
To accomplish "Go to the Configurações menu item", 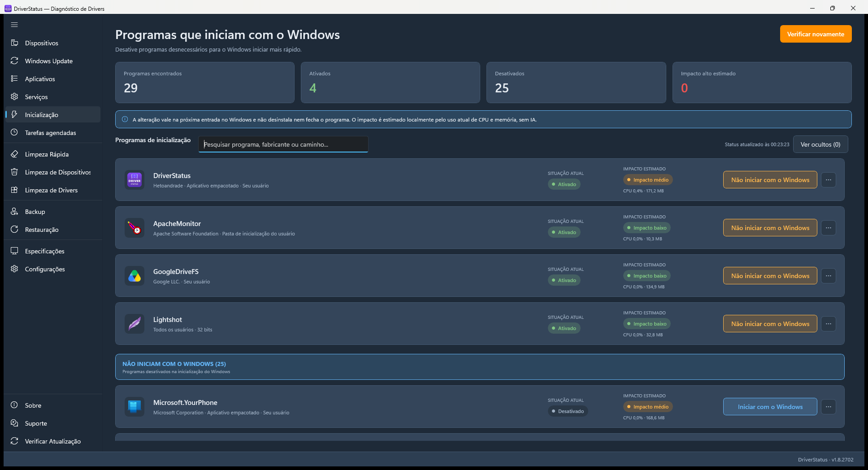I will coord(53,269).
